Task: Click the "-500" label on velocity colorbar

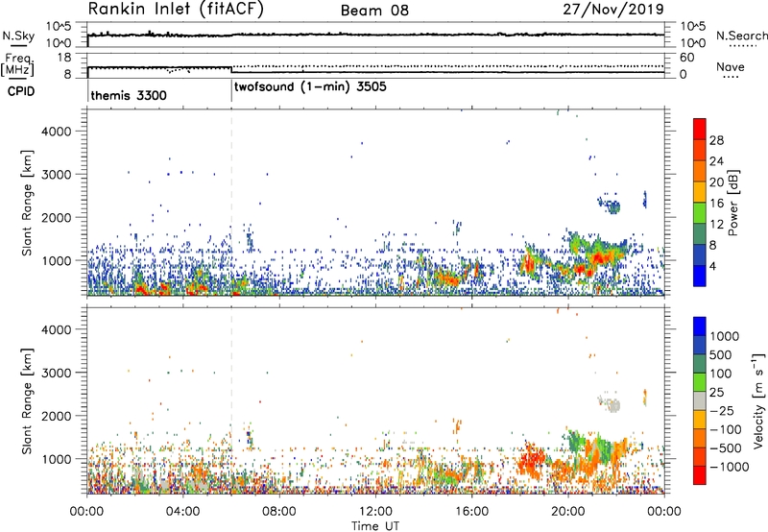Action: click(726, 448)
